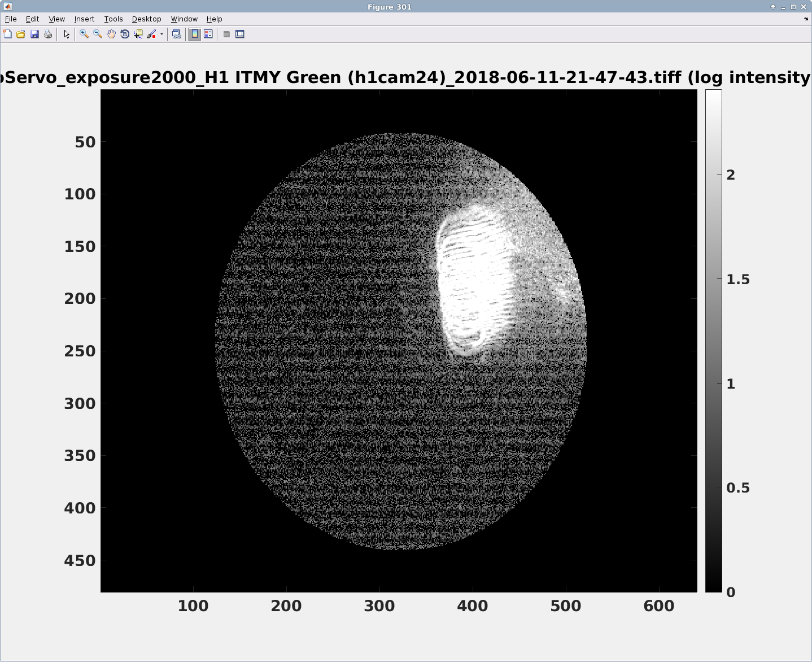The image size is (812, 662).
Task: Click colorbar tick label 0.5
Action: point(738,488)
